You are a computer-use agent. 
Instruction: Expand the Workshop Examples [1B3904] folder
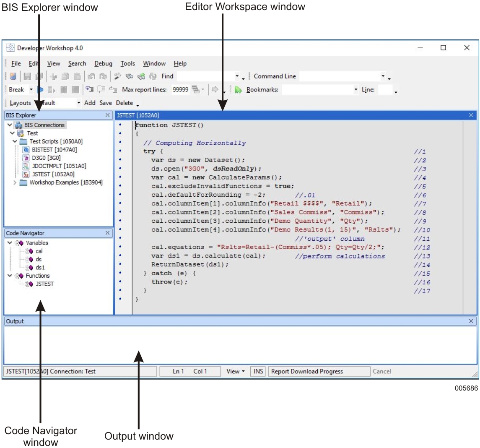pos(15,182)
